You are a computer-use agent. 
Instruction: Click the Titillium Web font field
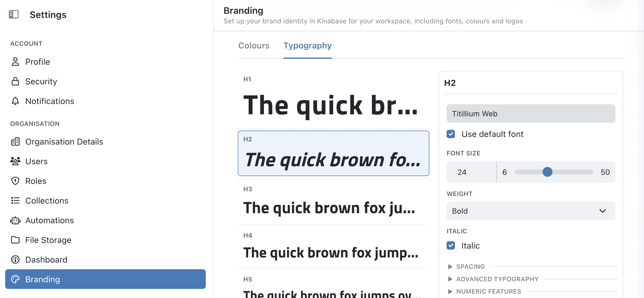click(531, 113)
